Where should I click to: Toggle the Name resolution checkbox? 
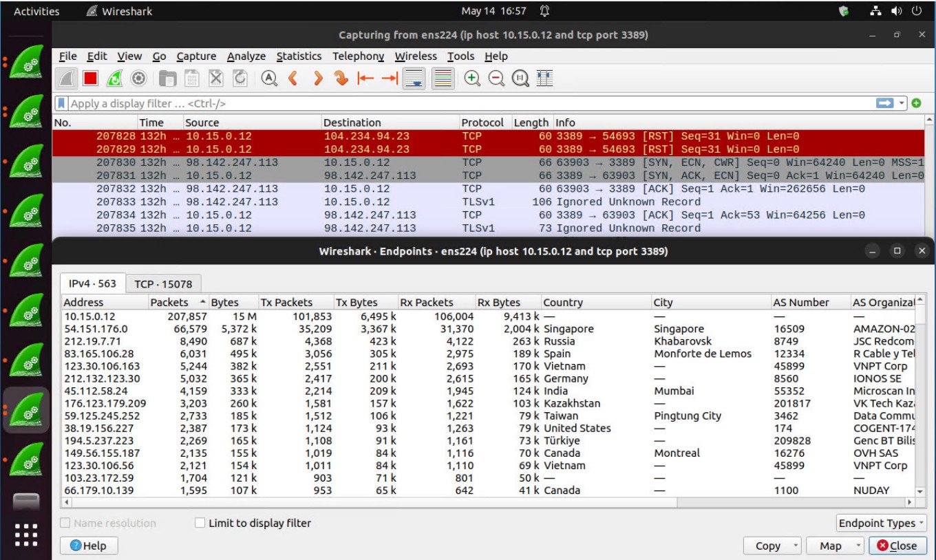point(65,523)
